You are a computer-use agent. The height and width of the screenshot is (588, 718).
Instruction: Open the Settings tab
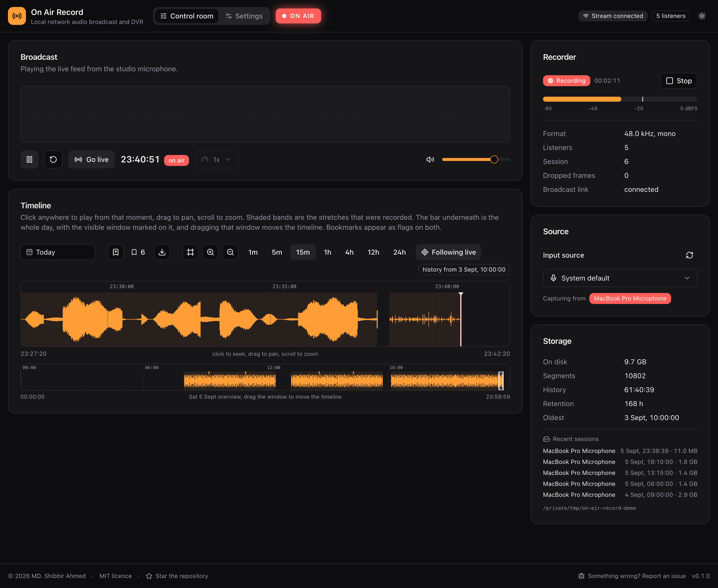point(244,16)
